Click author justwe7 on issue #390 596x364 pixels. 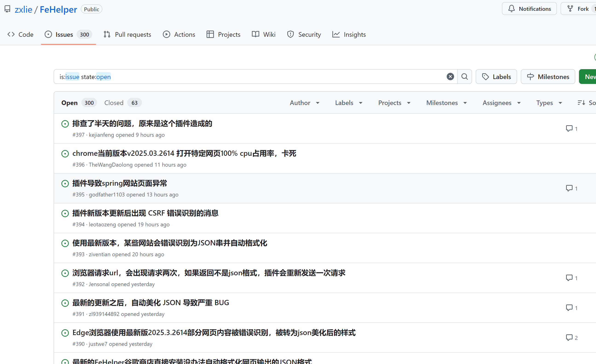[x=98, y=344]
